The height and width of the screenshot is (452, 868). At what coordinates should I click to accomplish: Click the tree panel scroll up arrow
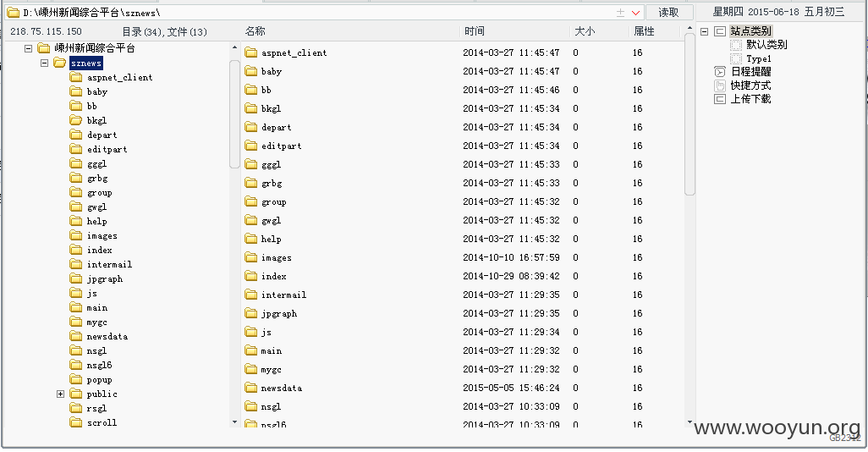click(234, 48)
